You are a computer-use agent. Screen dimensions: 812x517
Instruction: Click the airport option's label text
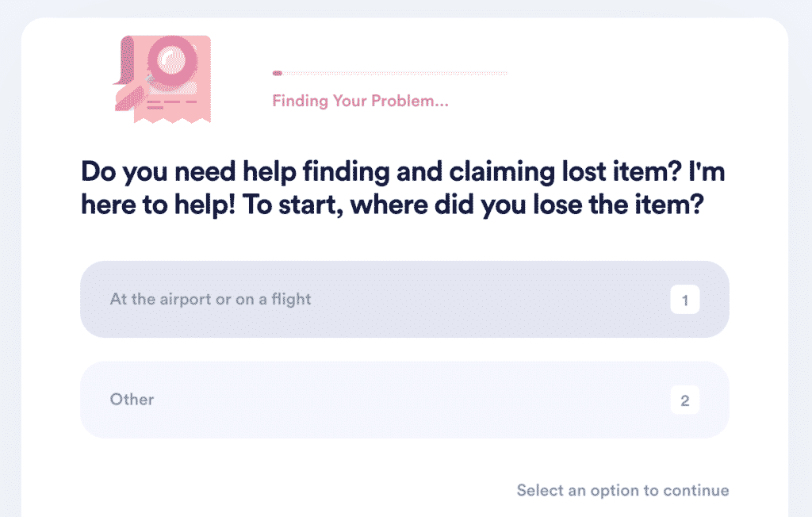point(211,299)
